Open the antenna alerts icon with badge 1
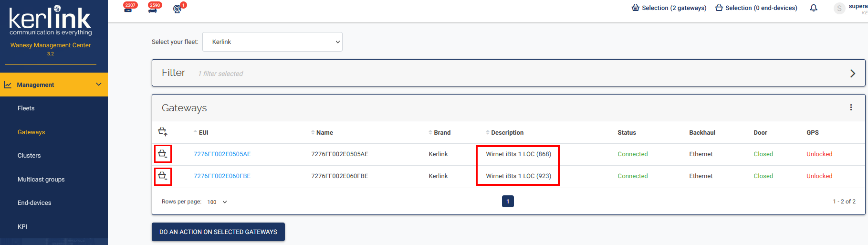The width and height of the screenshot is (868, 245). point(178,9)
